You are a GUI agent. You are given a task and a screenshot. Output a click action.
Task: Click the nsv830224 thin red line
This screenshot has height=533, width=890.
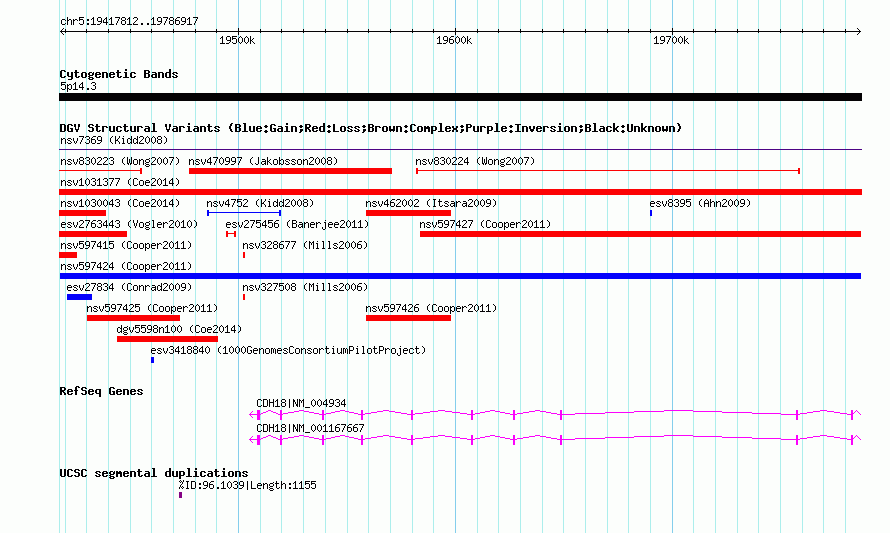pyautogui.click(x=608, y=171)
